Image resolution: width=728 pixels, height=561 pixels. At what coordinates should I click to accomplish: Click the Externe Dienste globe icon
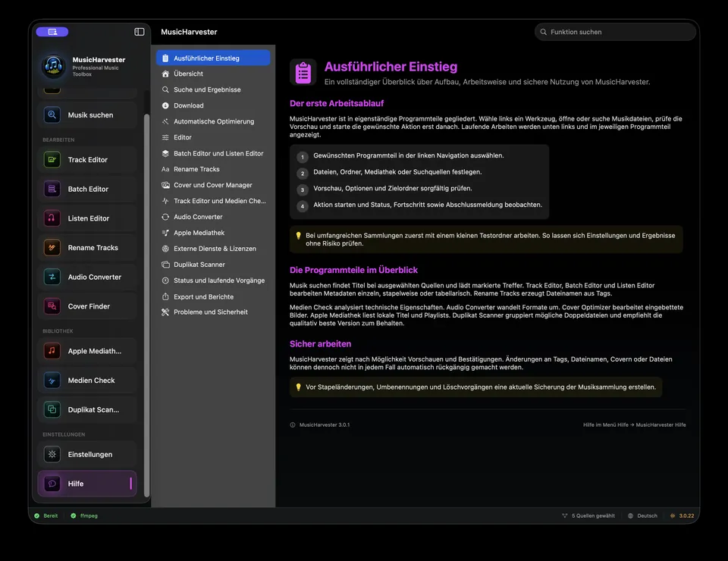click(x=165, y=249)
